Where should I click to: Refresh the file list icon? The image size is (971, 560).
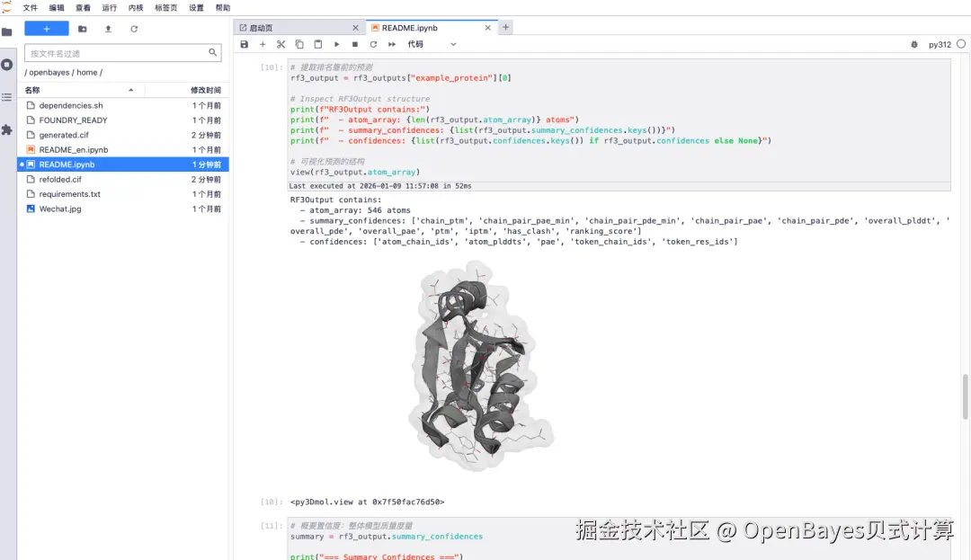tap(134, 29)
